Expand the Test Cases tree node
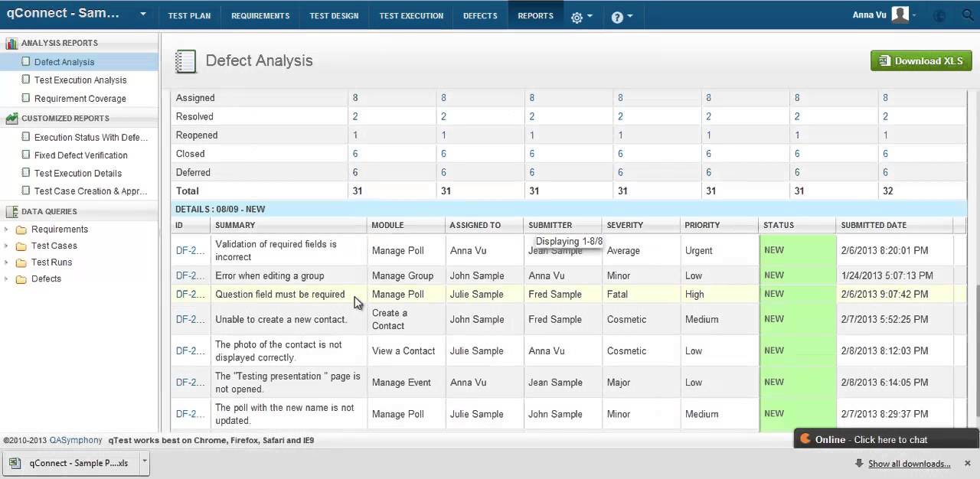 click(x=7, y=246)
